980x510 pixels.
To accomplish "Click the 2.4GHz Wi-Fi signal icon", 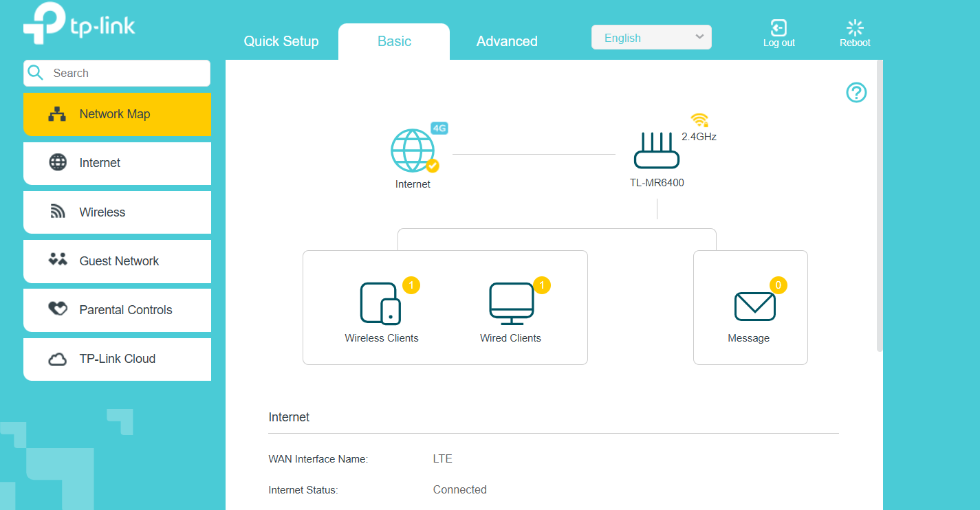I will click(x=699, y=120).
